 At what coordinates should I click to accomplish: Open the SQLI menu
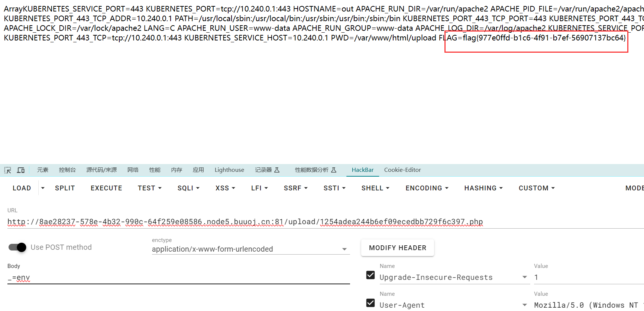tap(188, 188)
